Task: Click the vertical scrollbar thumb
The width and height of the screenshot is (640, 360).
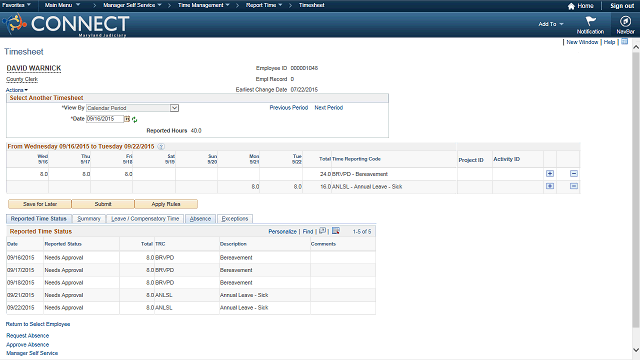Action: 636,190
